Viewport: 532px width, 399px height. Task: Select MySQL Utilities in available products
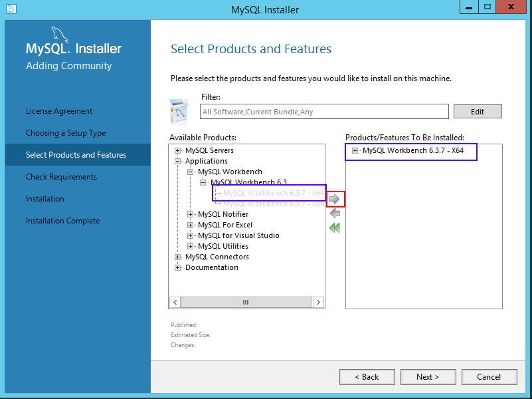click(223, 246)
